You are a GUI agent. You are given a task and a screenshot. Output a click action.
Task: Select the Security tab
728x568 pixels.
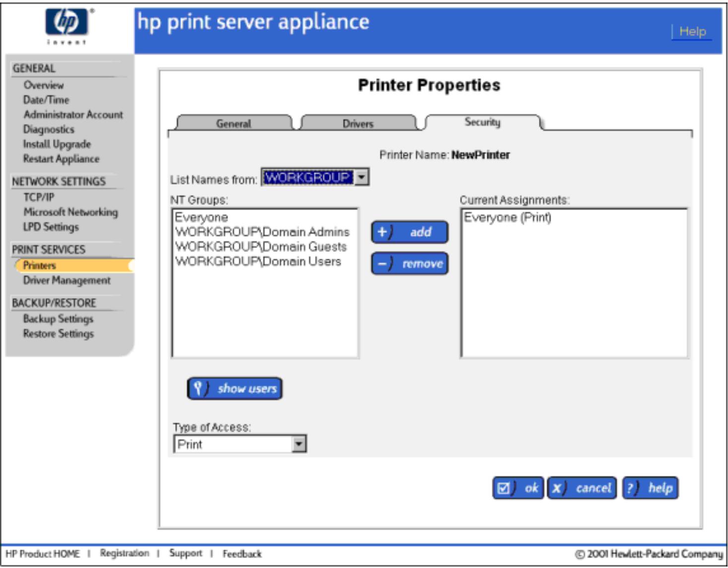tap(482, 122)
